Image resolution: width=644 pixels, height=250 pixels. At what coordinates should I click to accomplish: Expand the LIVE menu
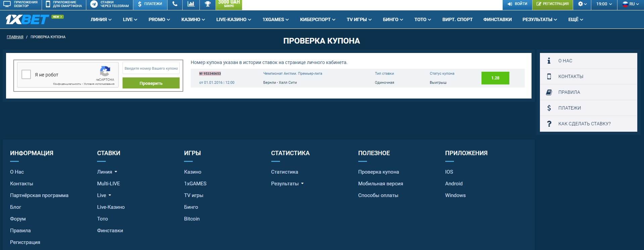[130, 19]
